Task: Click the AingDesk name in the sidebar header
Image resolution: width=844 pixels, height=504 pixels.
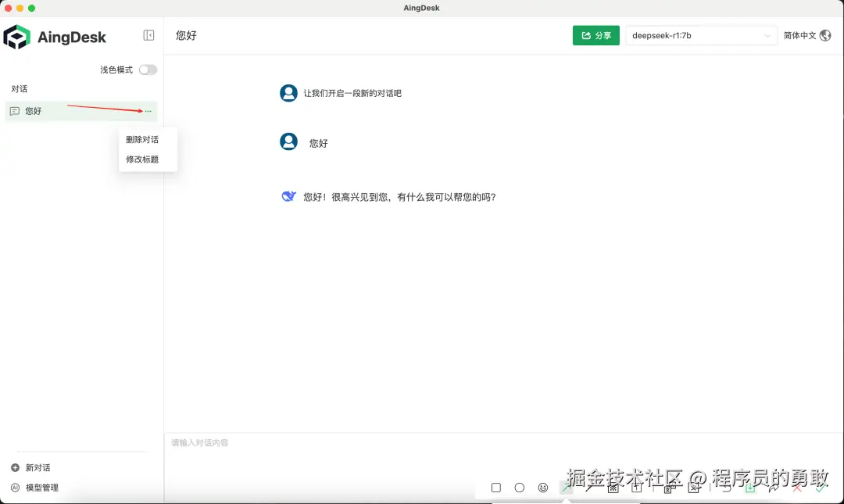Action: click(x=72, y=38)
